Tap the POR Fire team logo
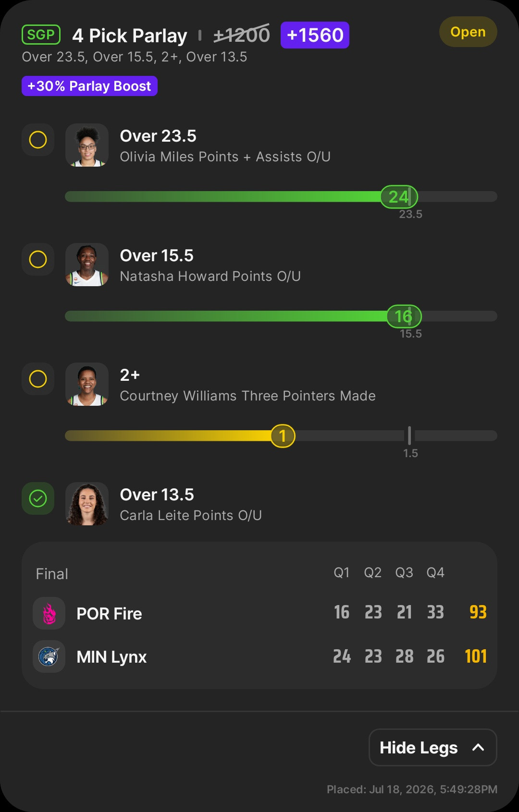Image resolution: width=519 pixels, height=812 pixels. 49,613
